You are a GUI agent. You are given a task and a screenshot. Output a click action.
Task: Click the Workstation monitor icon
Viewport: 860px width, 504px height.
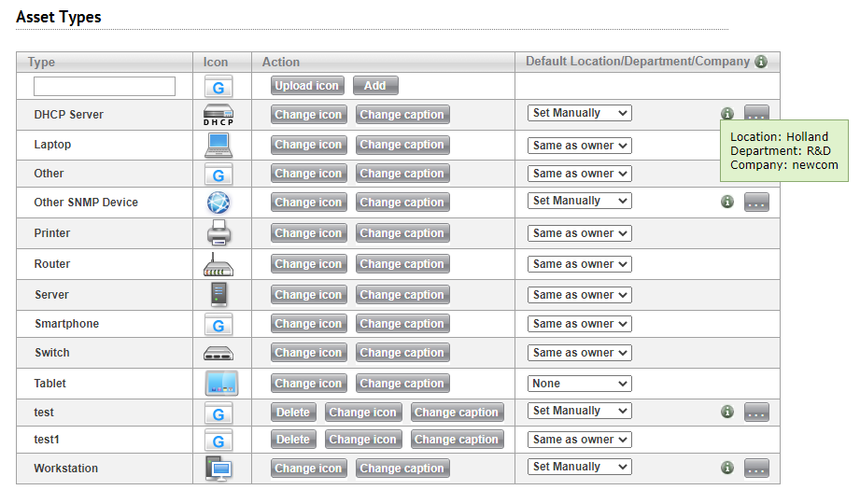pyautogui.click(x=219, y=469)
